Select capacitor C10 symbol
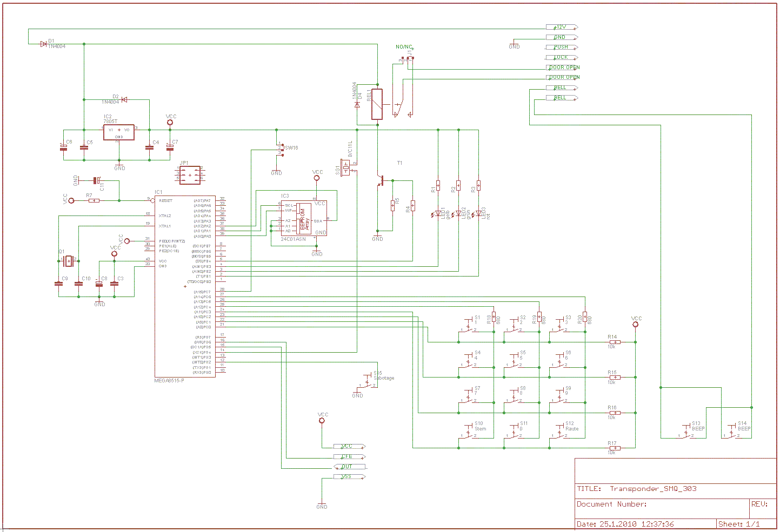Viewport: 780px width, 532px height. coord(79,284)
